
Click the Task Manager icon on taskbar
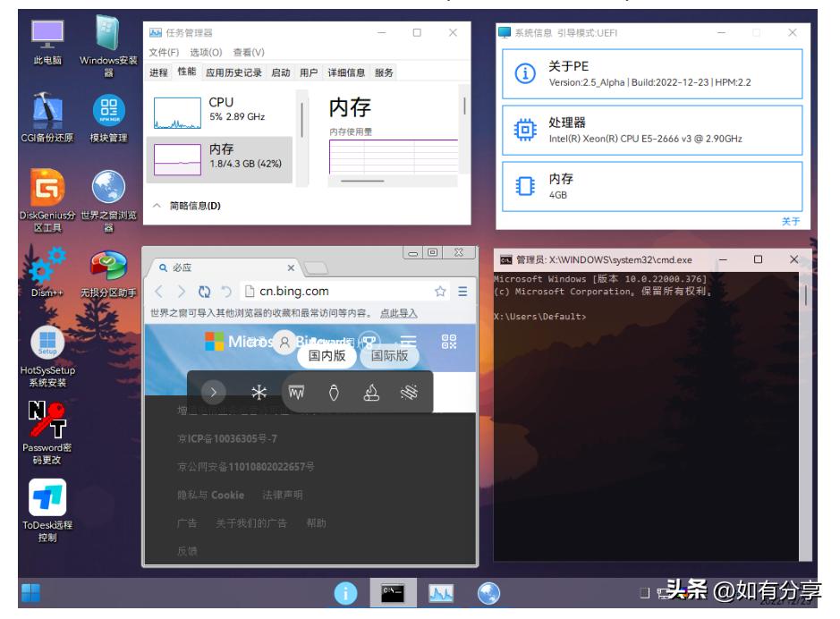(441, 593)
